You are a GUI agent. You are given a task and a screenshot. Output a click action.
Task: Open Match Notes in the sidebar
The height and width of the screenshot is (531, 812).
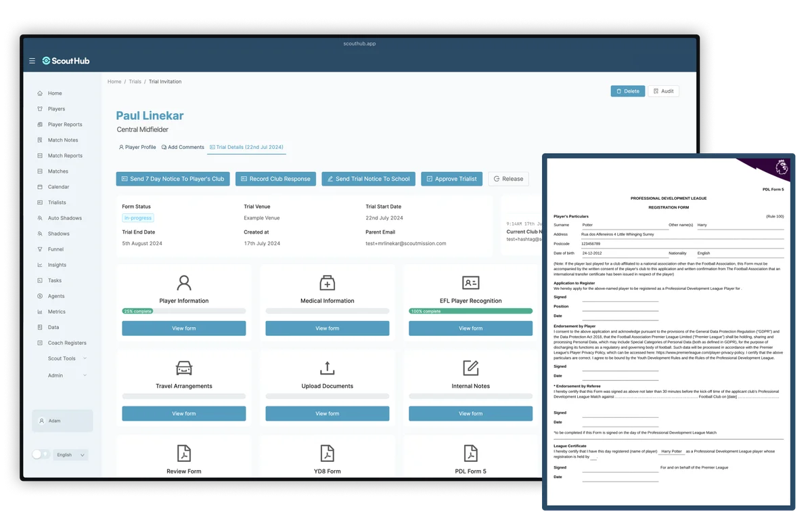pyautogui.click(x=62, y=140)
